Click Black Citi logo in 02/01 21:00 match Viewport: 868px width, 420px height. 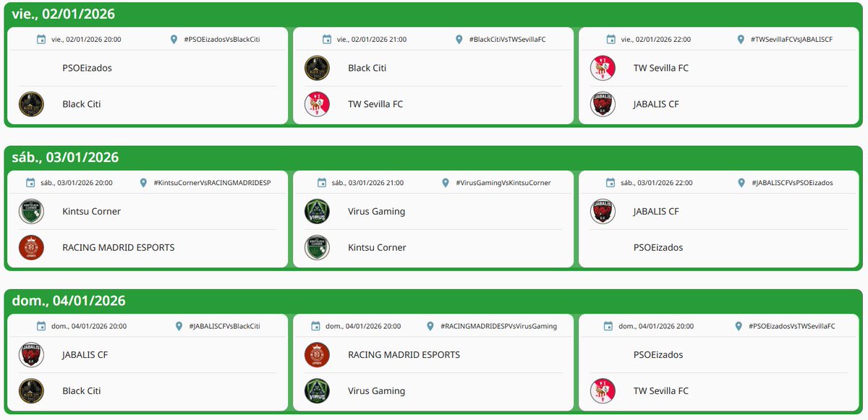[317, 68]
